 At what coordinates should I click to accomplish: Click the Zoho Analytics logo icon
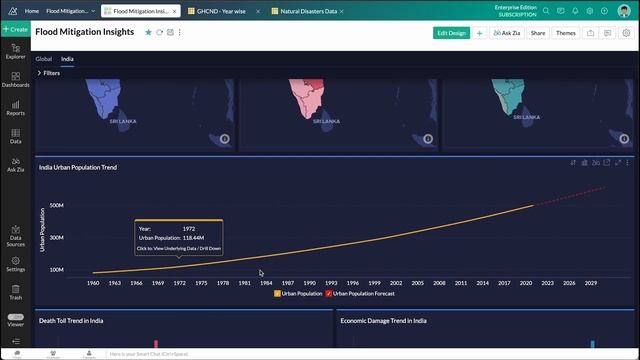[x=13, y=11]
